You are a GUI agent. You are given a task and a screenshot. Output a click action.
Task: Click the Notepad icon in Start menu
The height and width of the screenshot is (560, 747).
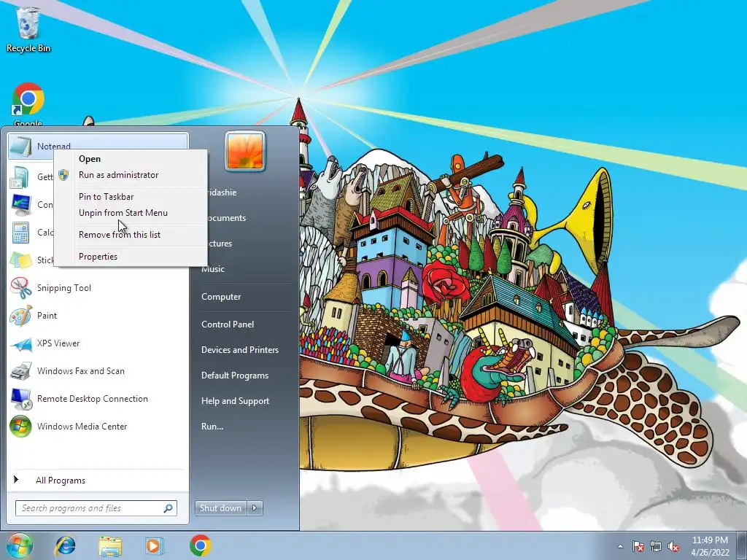coord(20,146)
